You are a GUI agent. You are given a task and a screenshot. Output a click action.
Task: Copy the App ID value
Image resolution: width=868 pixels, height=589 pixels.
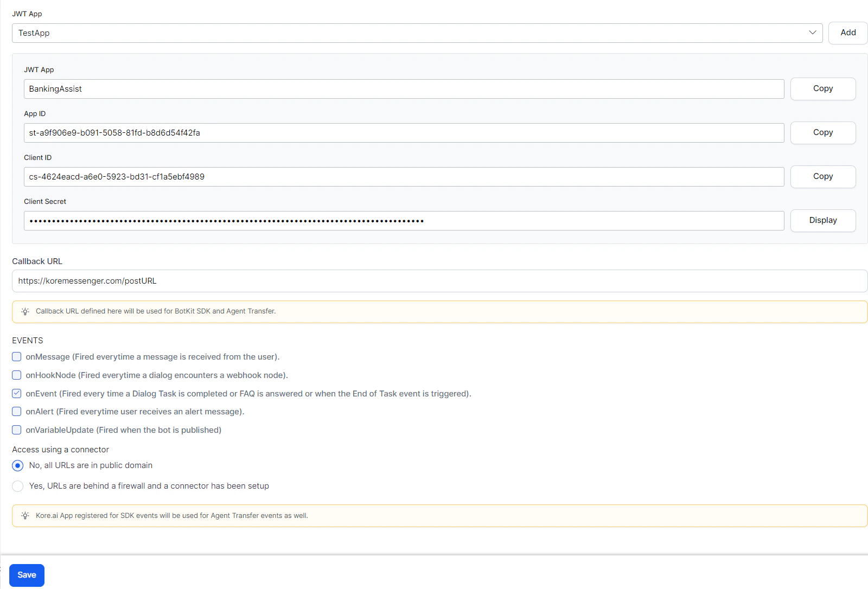[823, 133]
